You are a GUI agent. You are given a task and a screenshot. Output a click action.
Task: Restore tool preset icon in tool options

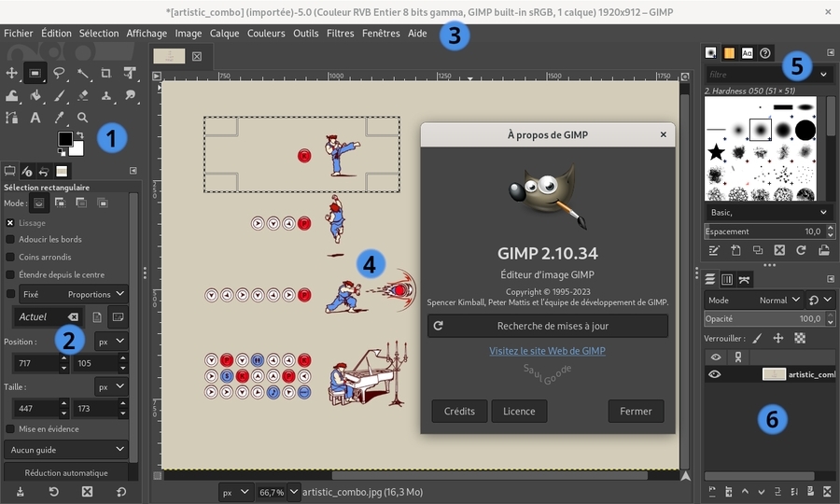53,492
